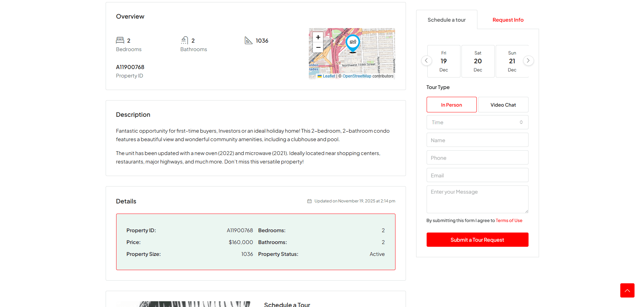
Task: Click the property location marker on map
Action: pos(353,43)
